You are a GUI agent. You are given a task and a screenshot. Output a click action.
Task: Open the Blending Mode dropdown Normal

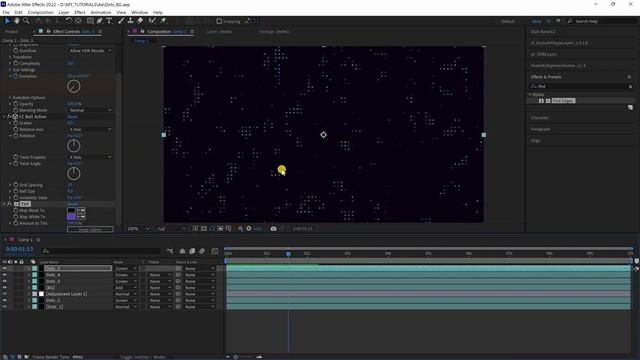pyautogui.click(x=90, y=110)
